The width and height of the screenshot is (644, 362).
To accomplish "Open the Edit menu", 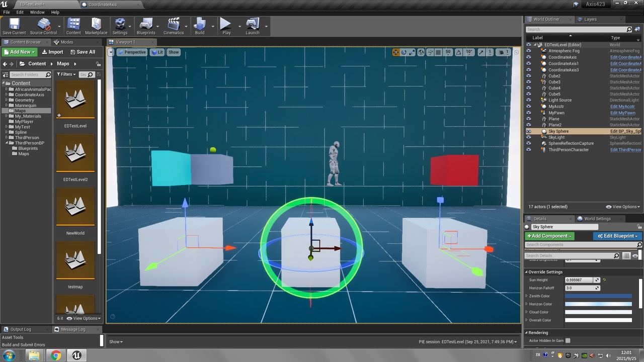I will [x=20, y=12].
